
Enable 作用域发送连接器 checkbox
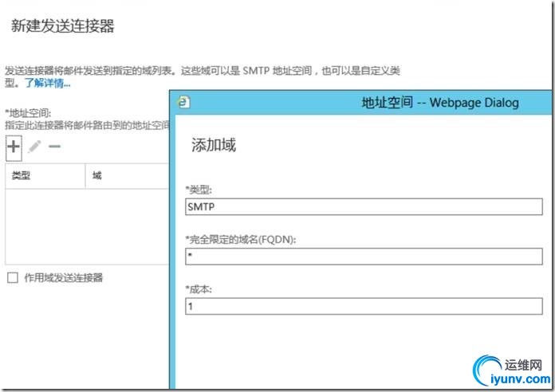coord(13,278)
